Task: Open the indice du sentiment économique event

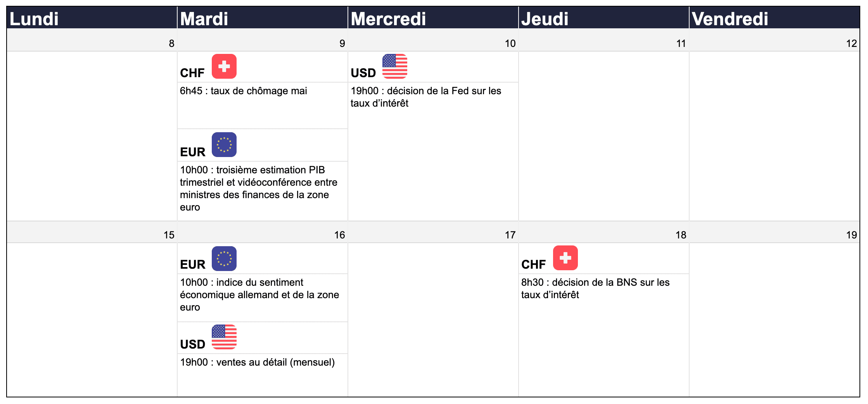Action: [x=259, y=295]
